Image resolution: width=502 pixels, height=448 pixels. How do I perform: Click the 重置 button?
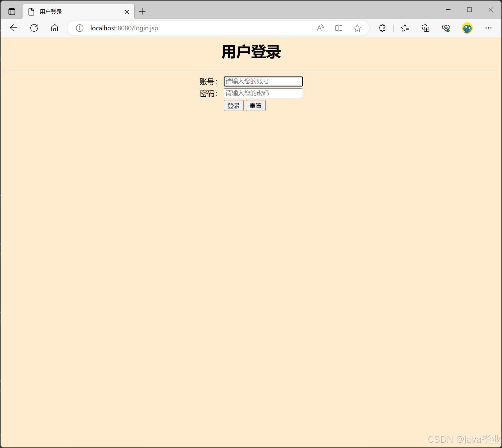(x=255, y=105)
